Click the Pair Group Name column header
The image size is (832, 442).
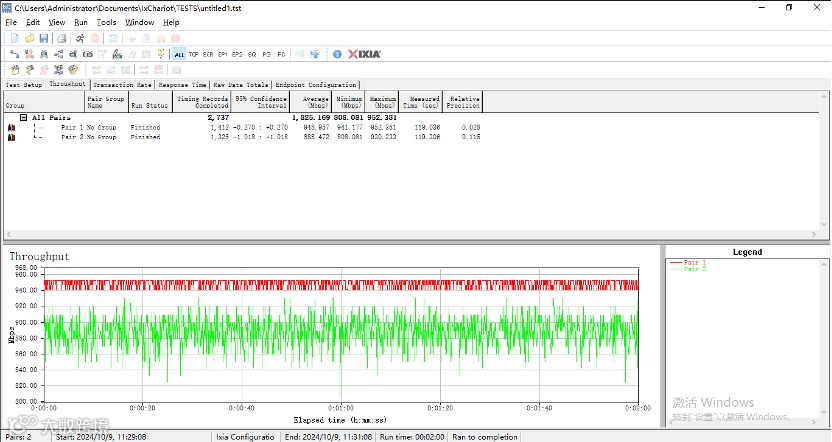click(106, 102)
